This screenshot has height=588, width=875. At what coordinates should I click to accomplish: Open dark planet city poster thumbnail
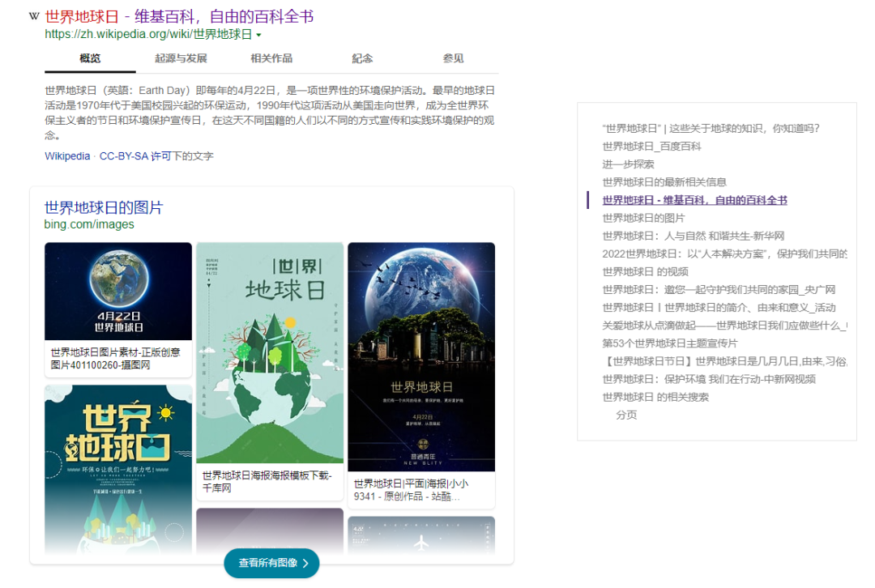(x=421, y=357)
